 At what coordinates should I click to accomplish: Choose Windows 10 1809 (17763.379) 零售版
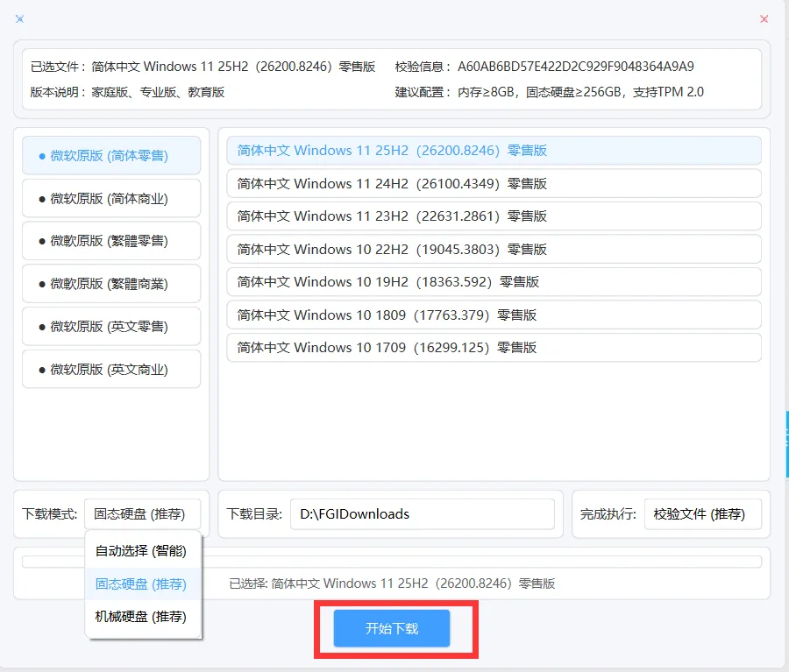point(494,315)
